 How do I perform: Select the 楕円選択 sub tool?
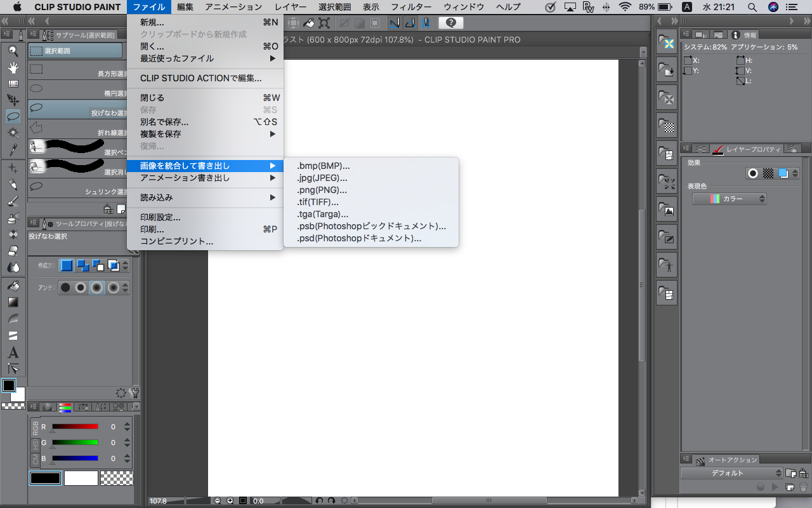(78, 90)
